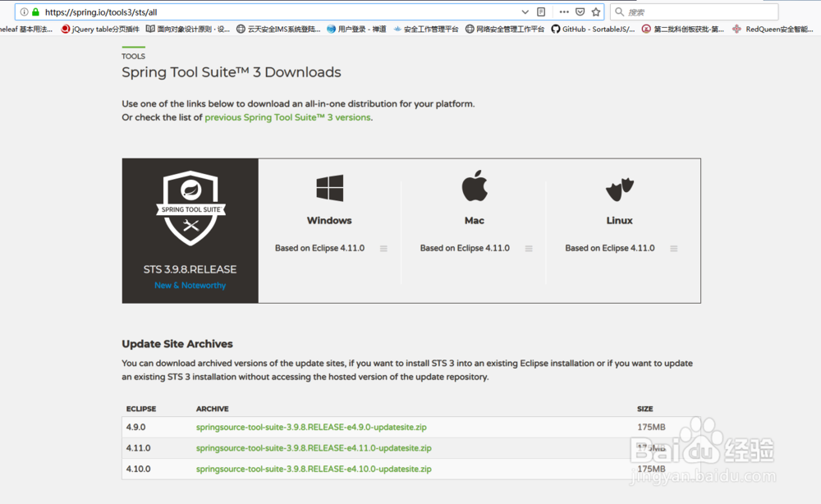Click the Windows platform label
Viewport: 821px width, 504px height.
[329, 220]
